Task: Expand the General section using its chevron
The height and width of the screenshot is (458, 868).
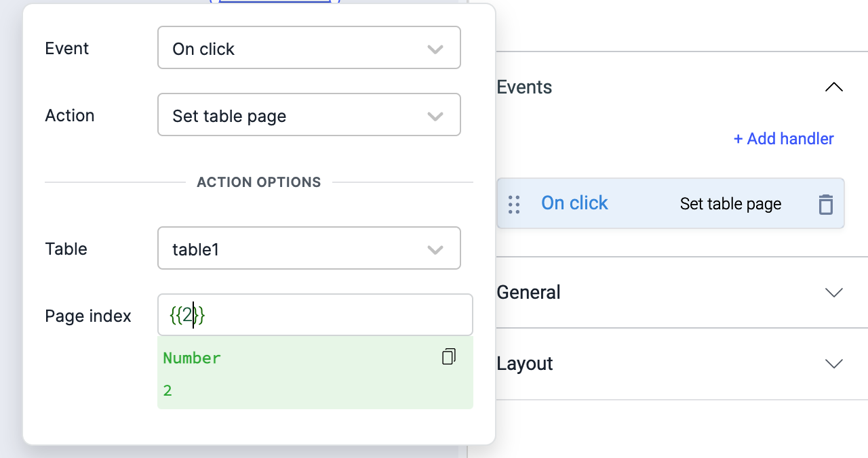Action: click(833, 293)
